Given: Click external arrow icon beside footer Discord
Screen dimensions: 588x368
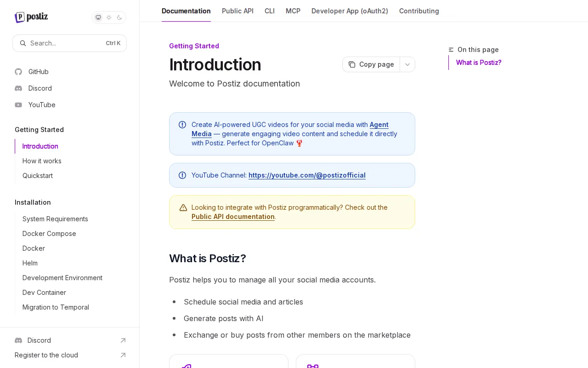Looking at the screenshot, I should click(123, 340).
